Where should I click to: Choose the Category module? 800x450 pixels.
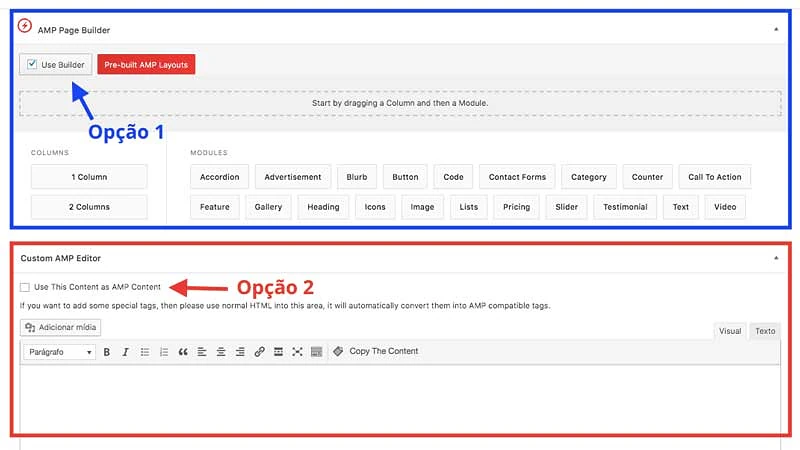coord(589,177)
